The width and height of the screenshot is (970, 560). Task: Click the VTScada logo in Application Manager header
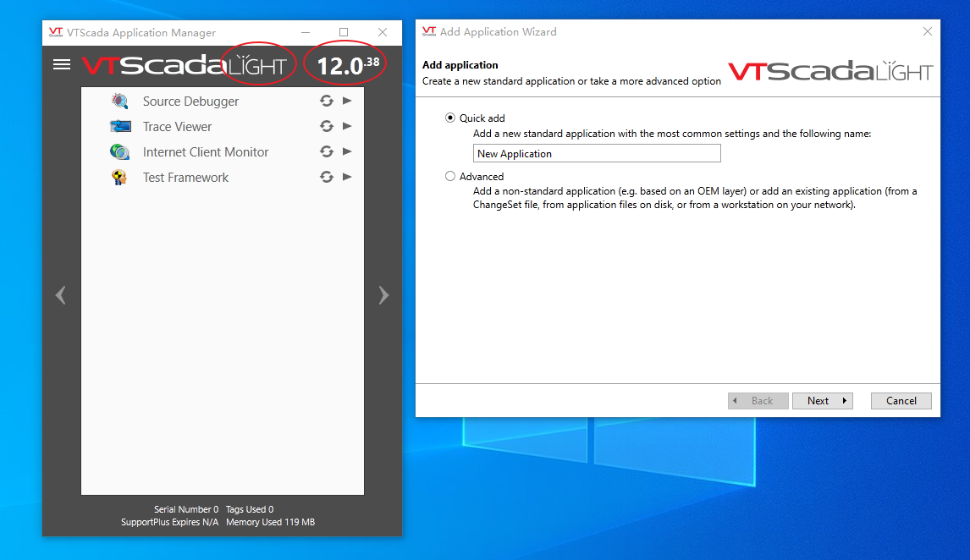184,65
